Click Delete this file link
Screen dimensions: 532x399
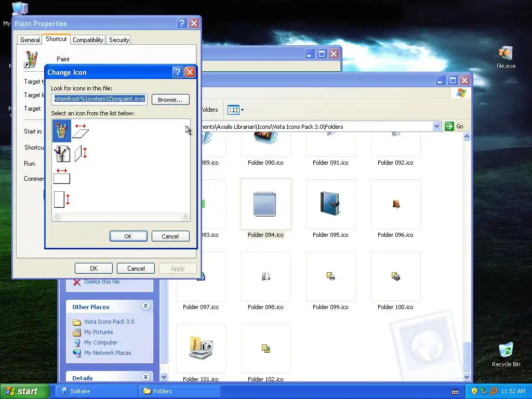click(x=102, y=282)
